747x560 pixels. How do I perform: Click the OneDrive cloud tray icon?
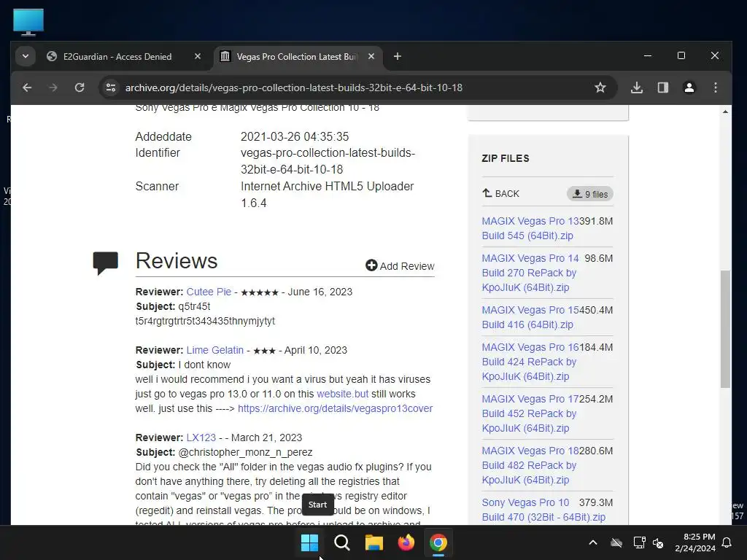[x=616, y=542]
